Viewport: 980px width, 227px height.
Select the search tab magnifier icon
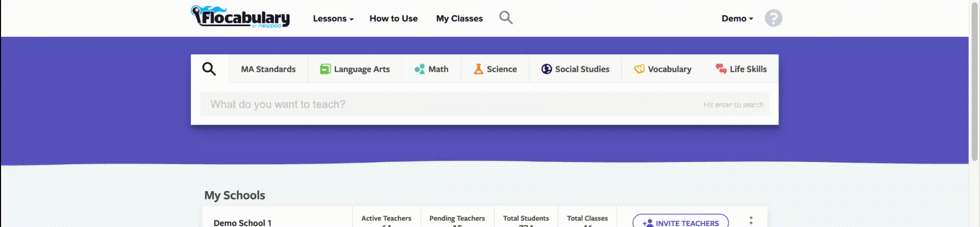pyautogui.click(x=209, y=69)
